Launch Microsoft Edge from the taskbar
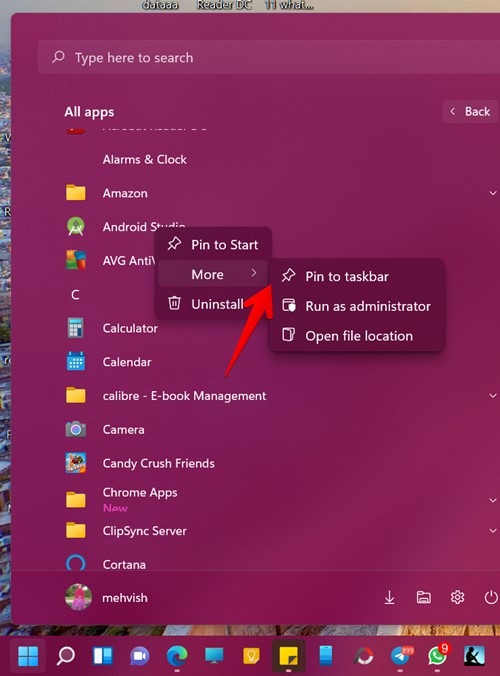This screenshot has height=676, width=500. coord(177,656)
